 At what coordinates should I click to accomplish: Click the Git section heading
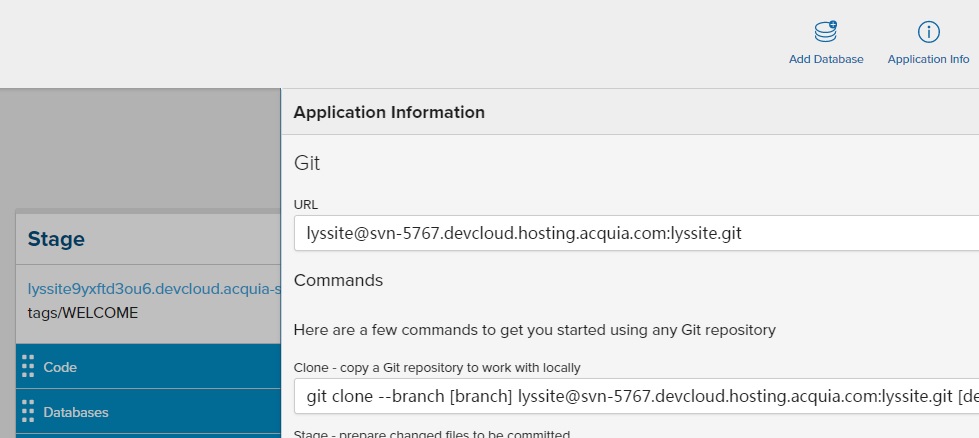click(307, 162)
